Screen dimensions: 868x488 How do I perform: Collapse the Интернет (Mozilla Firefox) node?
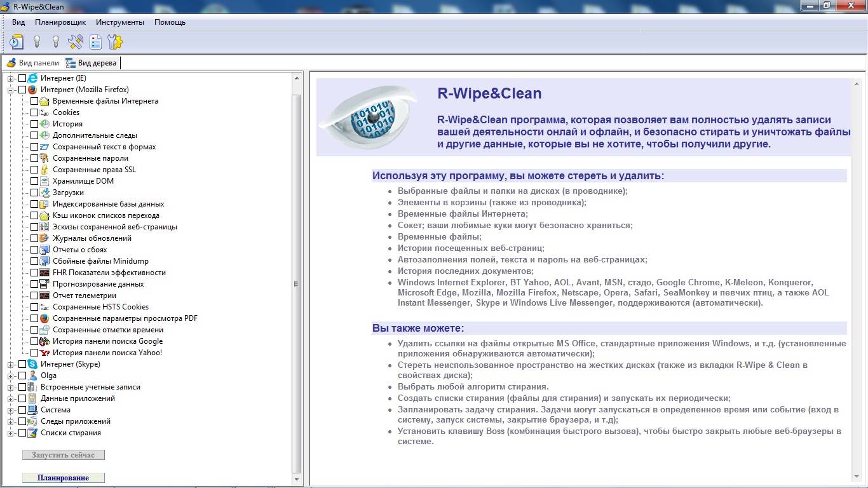[x=10, y=90]
